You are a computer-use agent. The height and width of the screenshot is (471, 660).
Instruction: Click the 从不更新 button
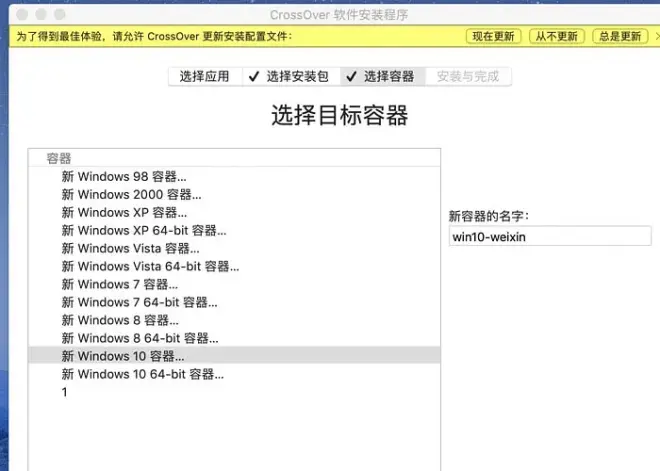[556, 36]
